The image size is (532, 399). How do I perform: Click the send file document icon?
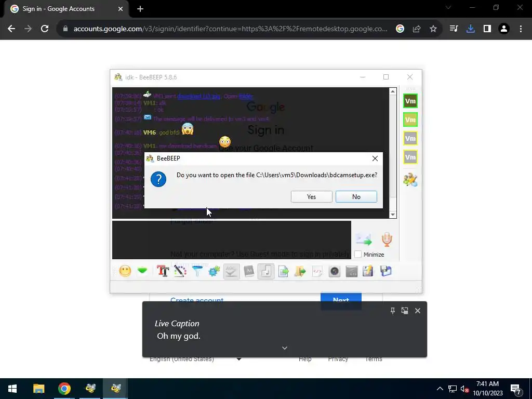point(283,271)
